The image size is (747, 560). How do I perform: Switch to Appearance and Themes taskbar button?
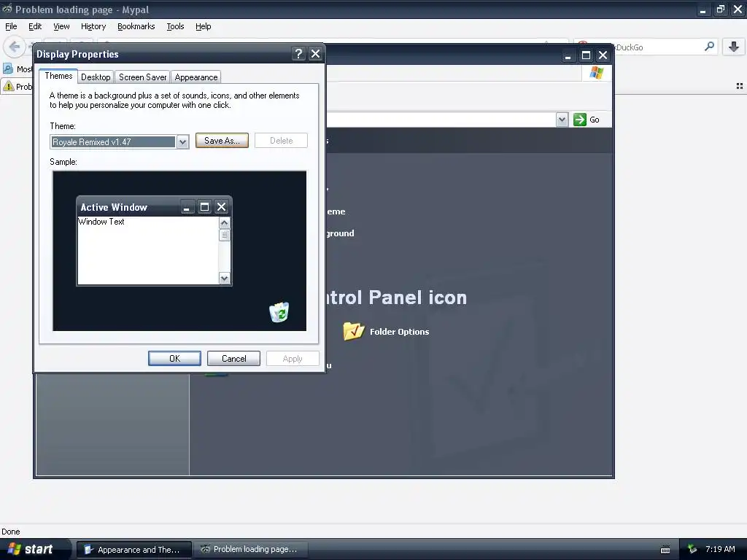click(134, 550)
